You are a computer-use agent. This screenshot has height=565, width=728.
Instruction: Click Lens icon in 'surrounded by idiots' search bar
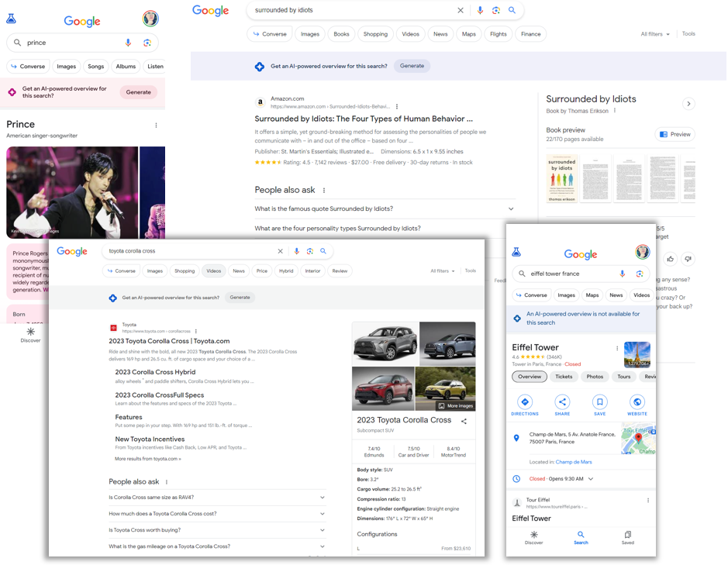[x=496, y=10]
